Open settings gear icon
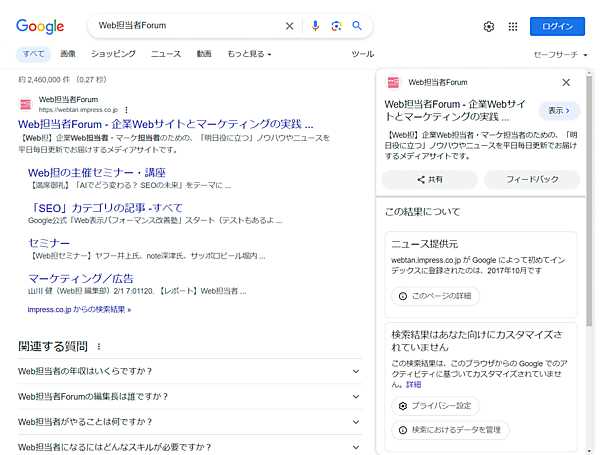This screenshot has width=600, height=455. pos(489,27)
